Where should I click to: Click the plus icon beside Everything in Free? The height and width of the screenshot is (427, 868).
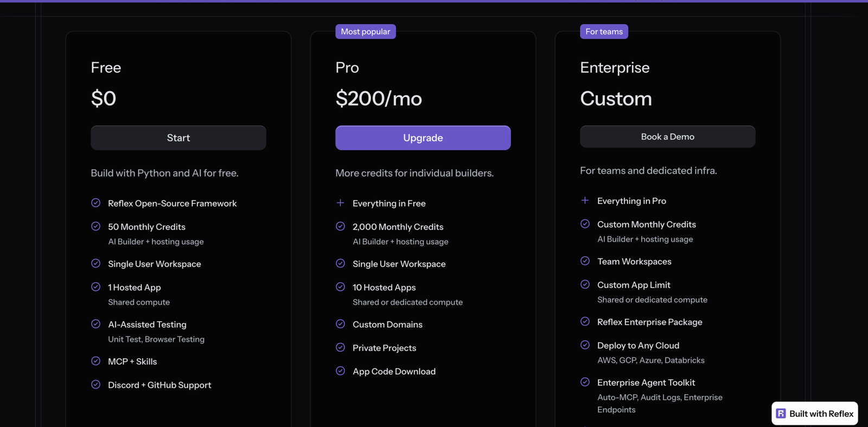click(341, 203)
